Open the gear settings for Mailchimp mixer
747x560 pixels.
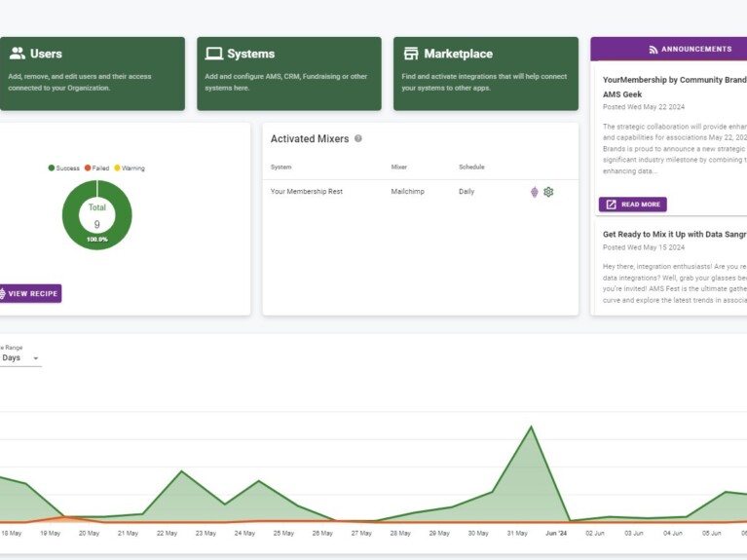coord(548,192)
